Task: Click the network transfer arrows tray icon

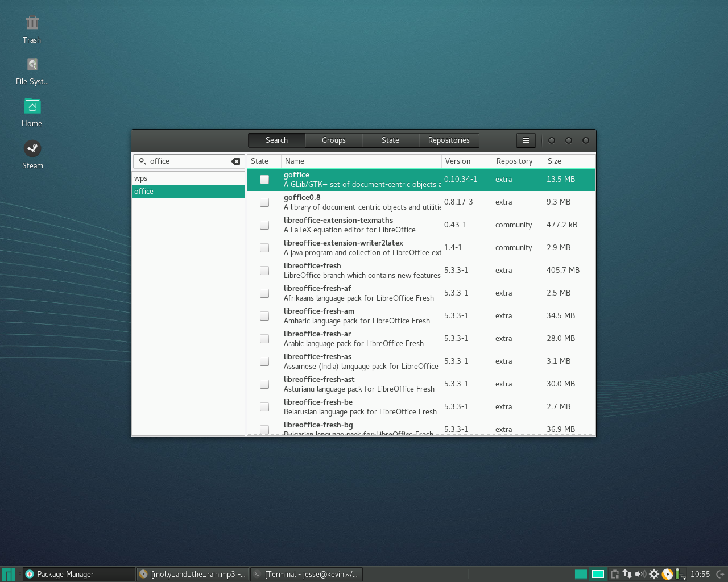Action: click(627, 574)
